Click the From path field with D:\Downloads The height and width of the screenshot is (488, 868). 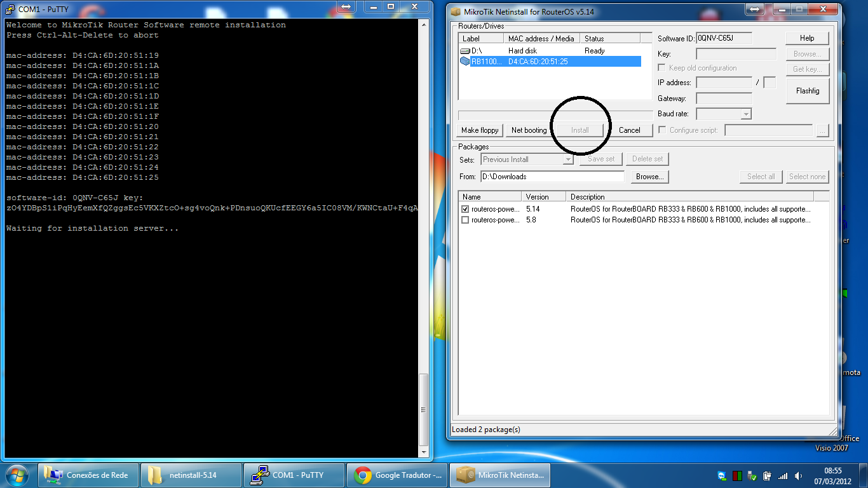(x=552, y=177)
